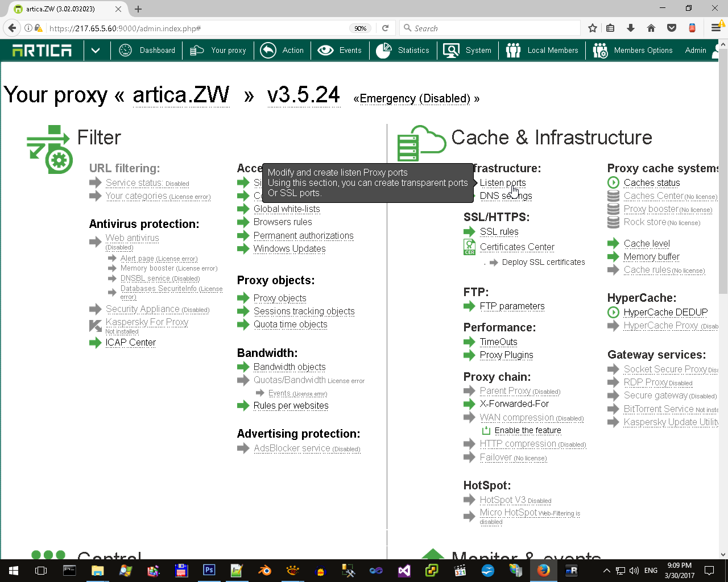Click the Certificates Center CER icon
This screenshot has height=582, width=728.
point(469,247)
